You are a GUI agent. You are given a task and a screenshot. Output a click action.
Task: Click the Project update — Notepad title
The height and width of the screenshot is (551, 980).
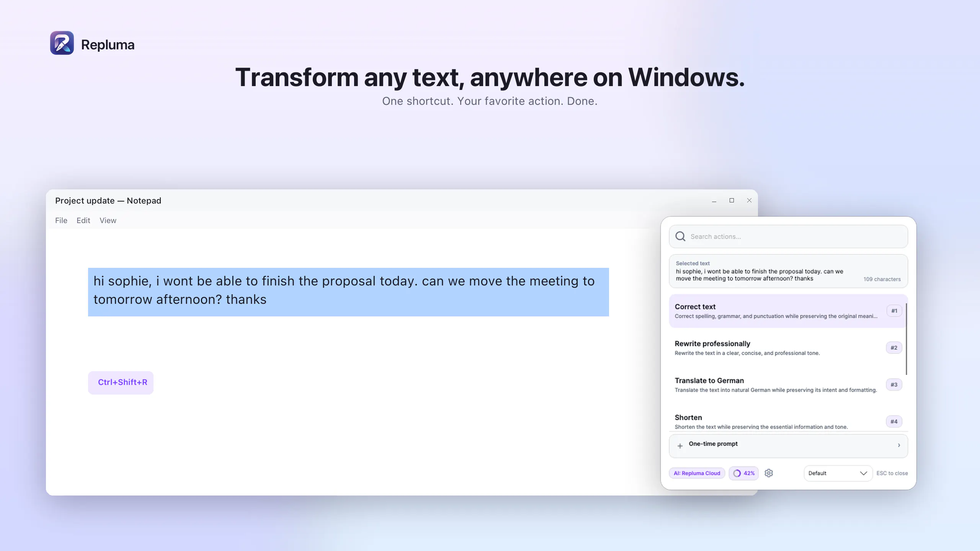[108, 201]
